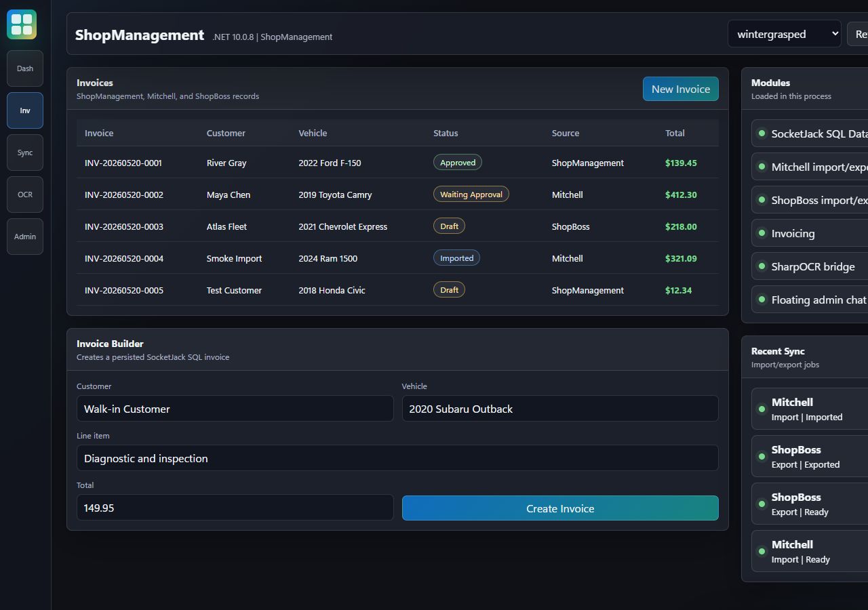Focus the Customer input field
The width and height of the screenshot is (868, 610).
[x=235, y=409]
